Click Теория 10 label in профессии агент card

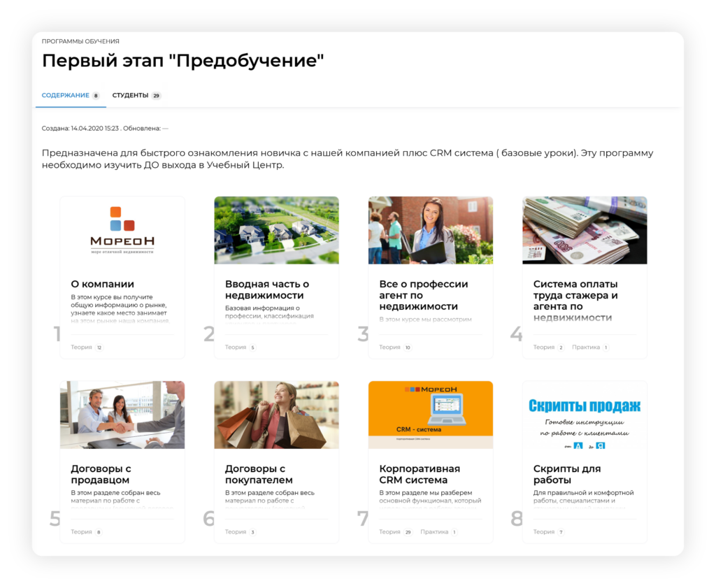(395, 347)
